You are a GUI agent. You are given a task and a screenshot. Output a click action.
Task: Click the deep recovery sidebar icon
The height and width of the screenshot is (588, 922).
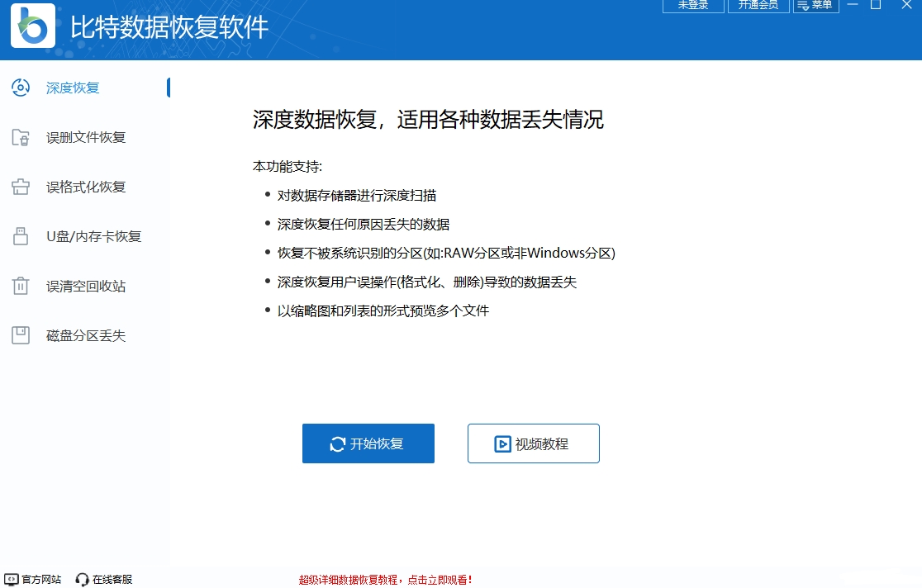coord(21,88)
